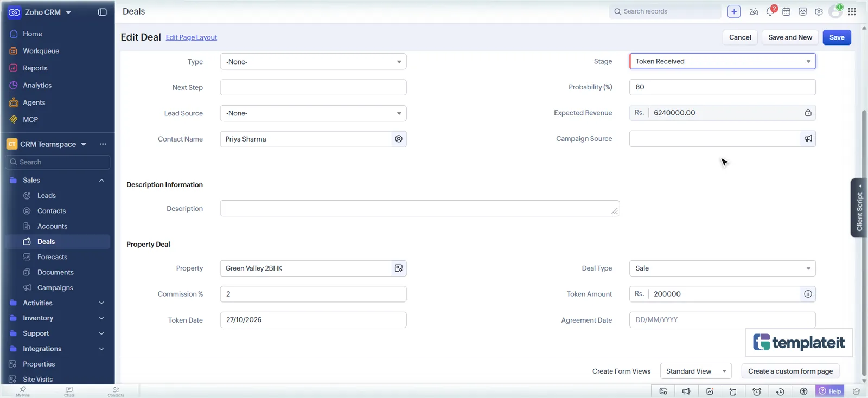Open the Stage dropdown showing Token Received

tap(722, 61)
